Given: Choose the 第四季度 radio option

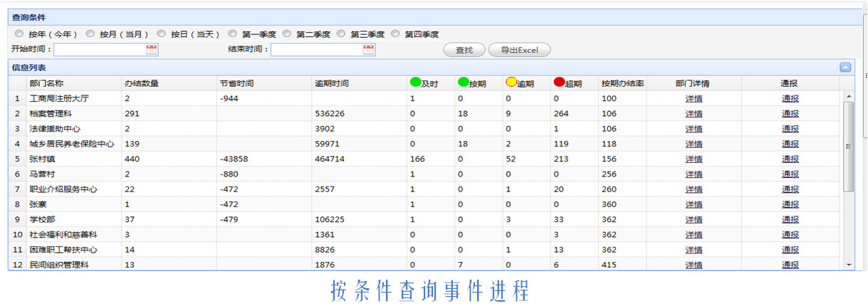Looking at the screenshot, I should click(395, 33).
